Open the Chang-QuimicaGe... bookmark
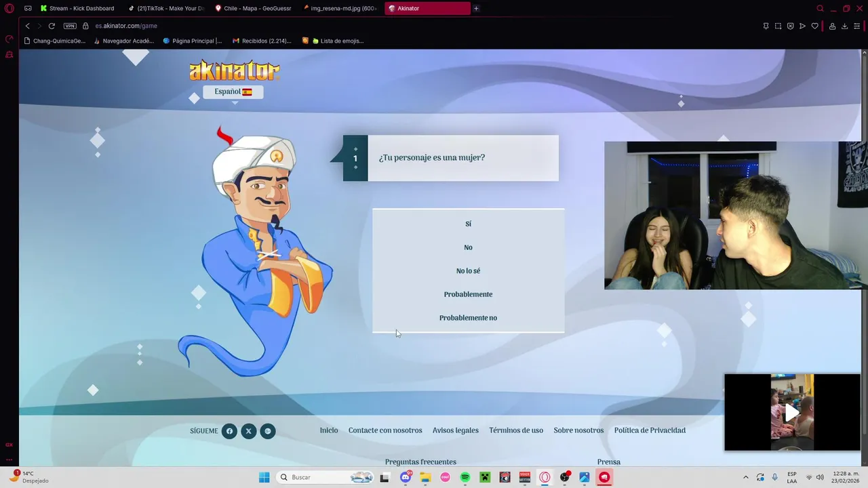The width and height of the screenshot is (868, 488). pos(55,41)
